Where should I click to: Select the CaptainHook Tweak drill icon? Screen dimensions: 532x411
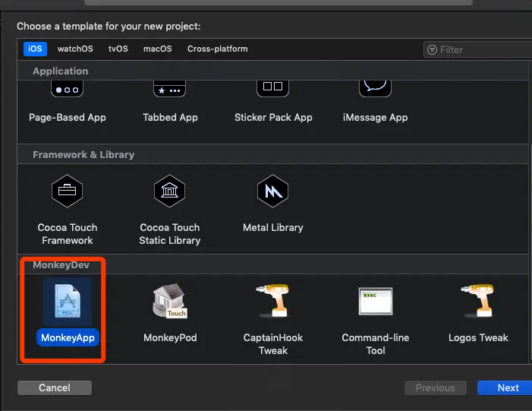pyautogui.click(x=273, y=301)
